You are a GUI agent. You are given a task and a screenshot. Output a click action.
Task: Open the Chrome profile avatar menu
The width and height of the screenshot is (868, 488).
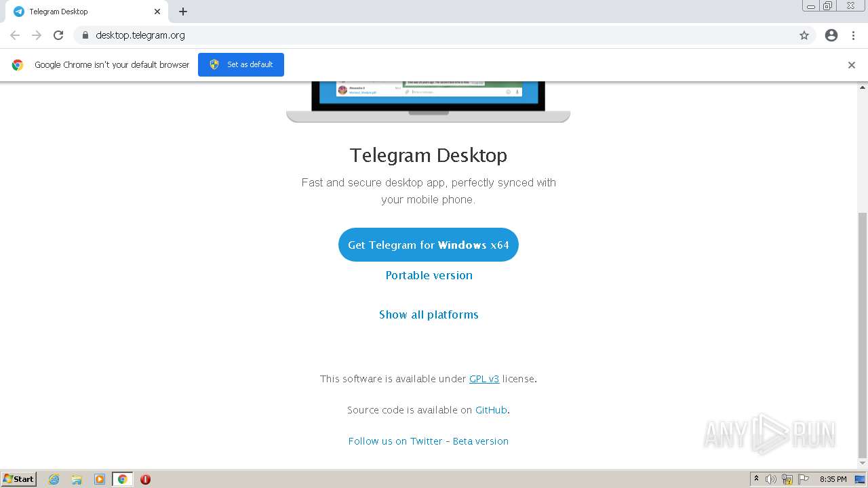click(x=831, y=35)
